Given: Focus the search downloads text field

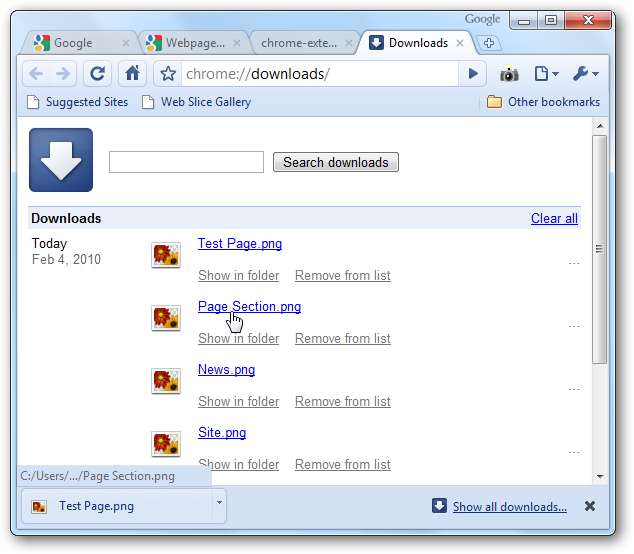Looking at the screenshot, I should click(186, 162).
